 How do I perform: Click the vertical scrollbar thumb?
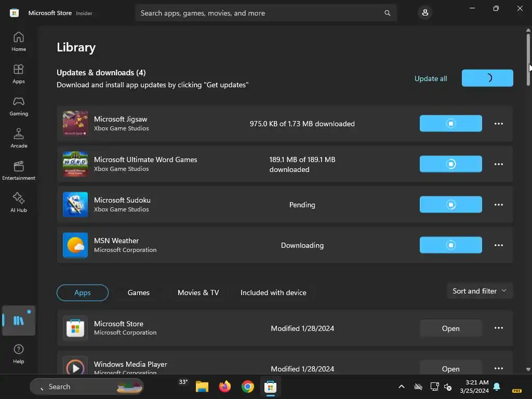coord(528,59)
